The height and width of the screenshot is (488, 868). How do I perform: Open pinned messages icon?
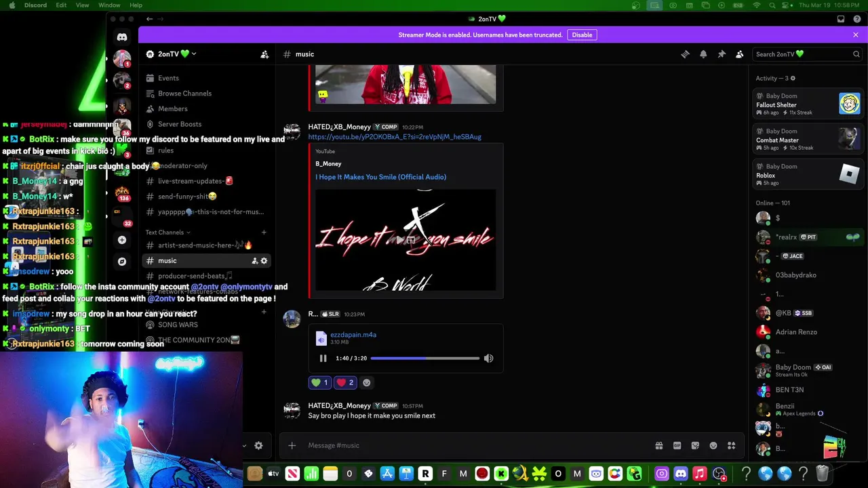coord(722,54)
